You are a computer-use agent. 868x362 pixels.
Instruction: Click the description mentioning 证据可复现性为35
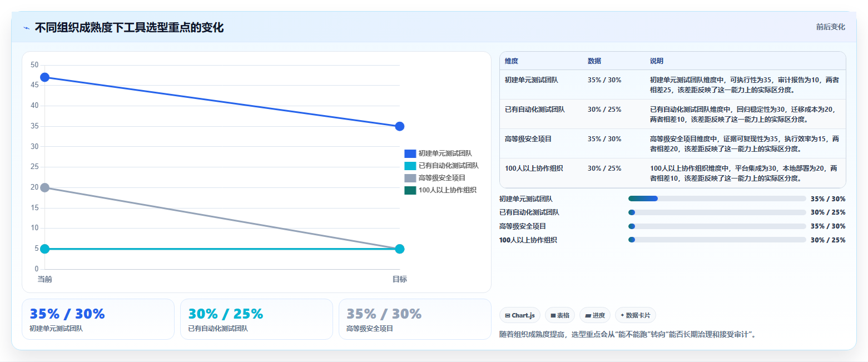point(745,143)
